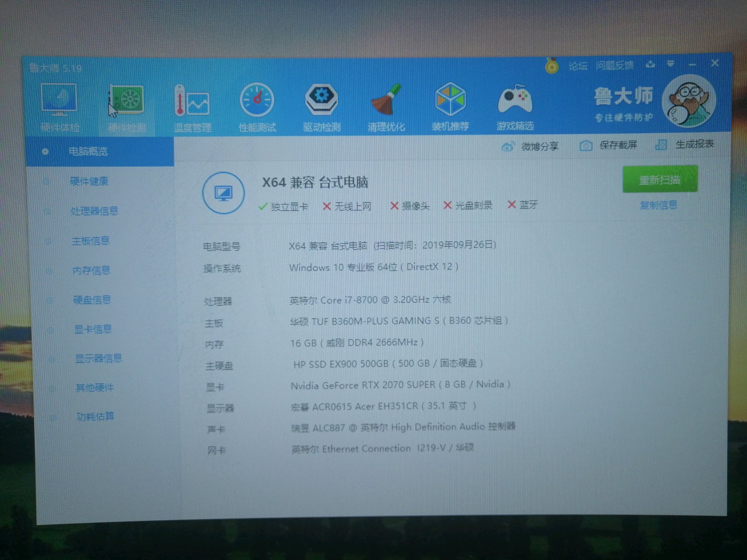Switch to 显卡信息 graphics card info
The width and height of the screenshot is (747, 560).
(x=93, y=329)
